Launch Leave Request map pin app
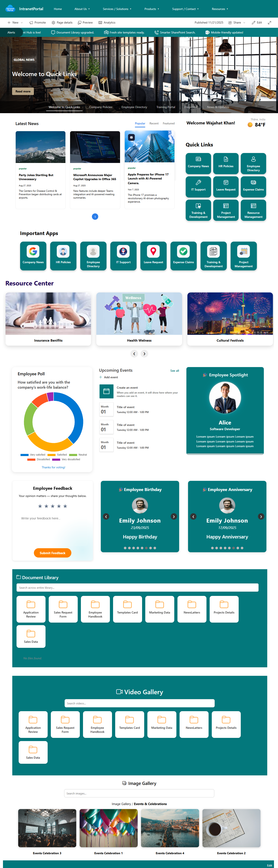 pyautogui.click(x=154, y=256)
